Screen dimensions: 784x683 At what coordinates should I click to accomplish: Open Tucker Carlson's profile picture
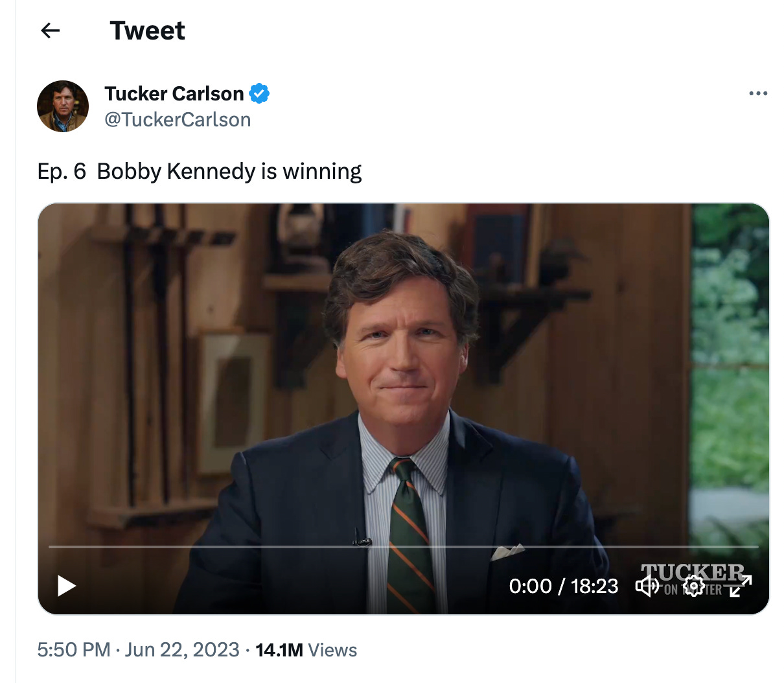point(63,106)
